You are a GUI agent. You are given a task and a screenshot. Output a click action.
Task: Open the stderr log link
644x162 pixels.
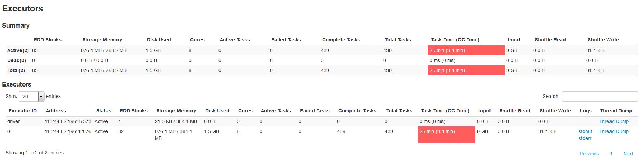coord(585,138)
